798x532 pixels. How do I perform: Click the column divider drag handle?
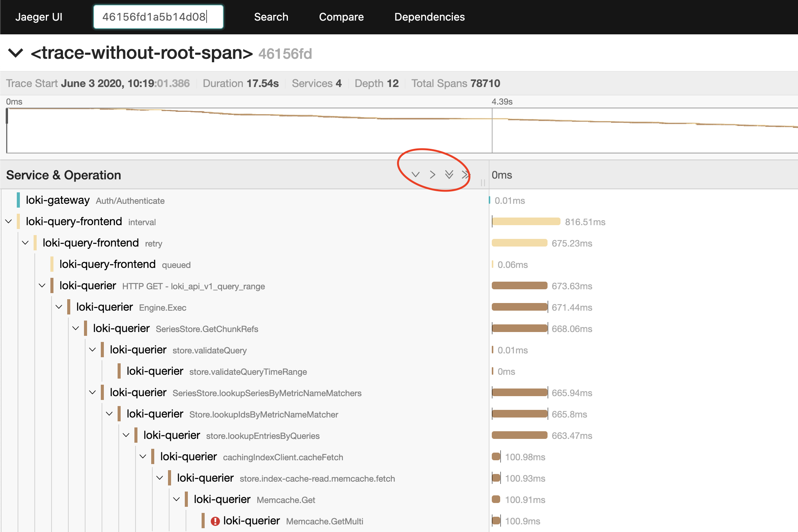[483, 183]
